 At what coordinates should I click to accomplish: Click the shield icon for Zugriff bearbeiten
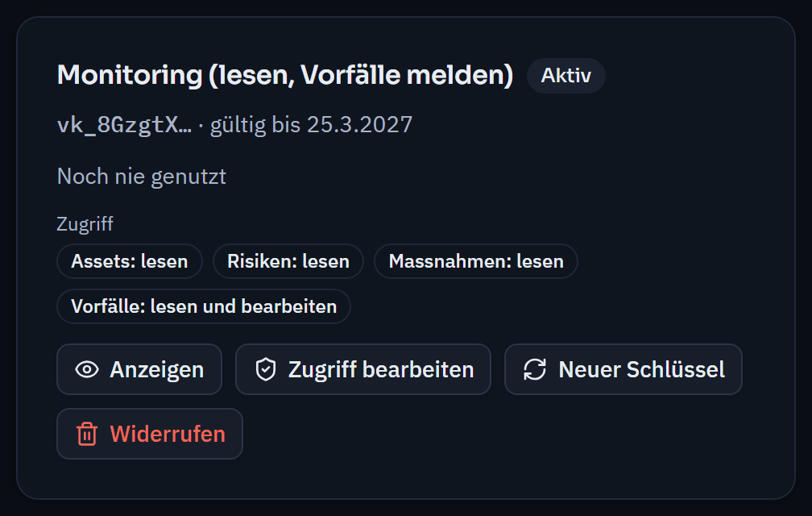pyautogui.click(x=266, y=369)
